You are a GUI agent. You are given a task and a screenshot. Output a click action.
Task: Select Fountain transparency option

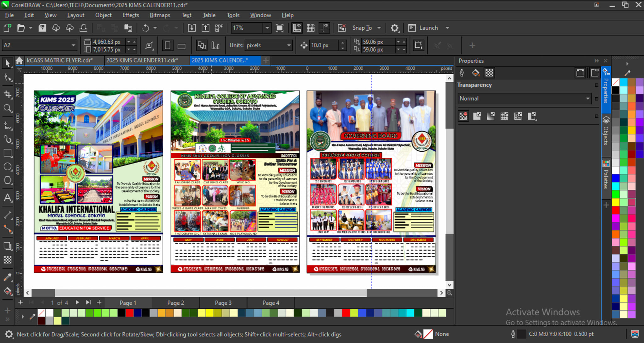[x=491, y=116]
